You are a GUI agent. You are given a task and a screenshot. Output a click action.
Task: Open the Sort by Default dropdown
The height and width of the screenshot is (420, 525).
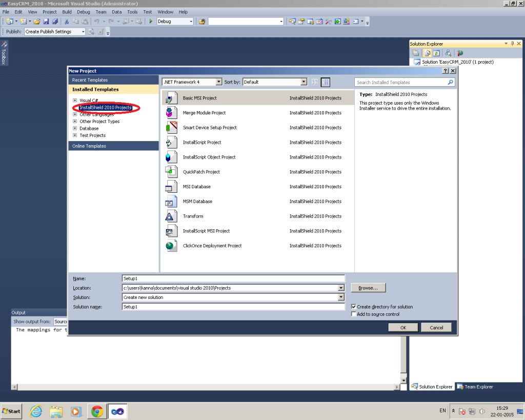tap(304, 82)
